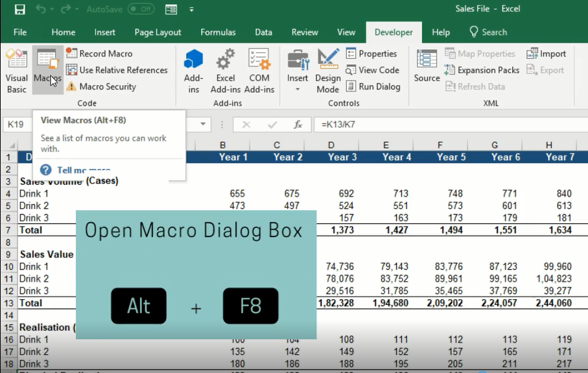Open the Name Box dropdown arrow
588x373 pixels.
(x=204, y=124)
